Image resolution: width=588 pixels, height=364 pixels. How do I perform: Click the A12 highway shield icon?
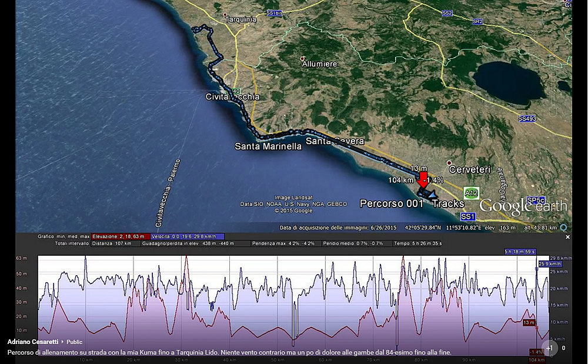click(x=471, y=192)
